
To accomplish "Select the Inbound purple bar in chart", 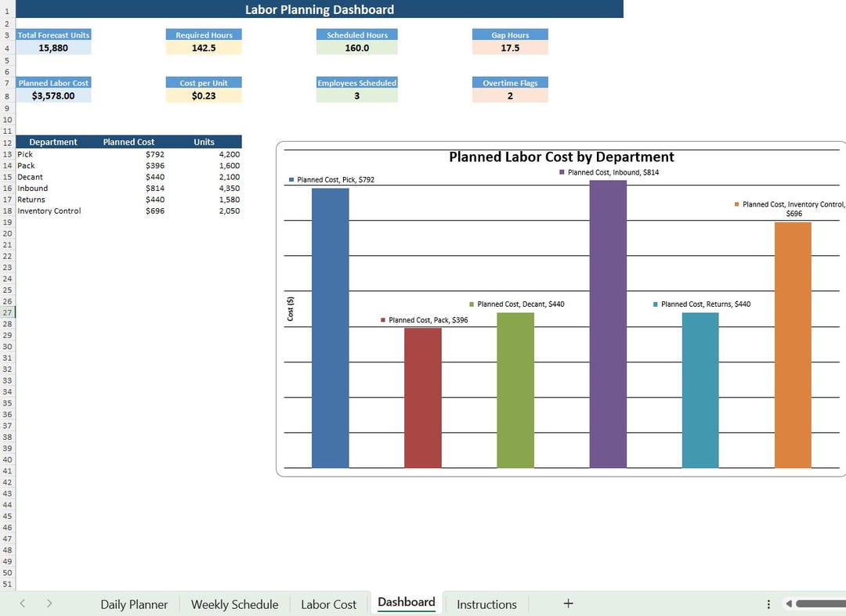I will 608,324.
